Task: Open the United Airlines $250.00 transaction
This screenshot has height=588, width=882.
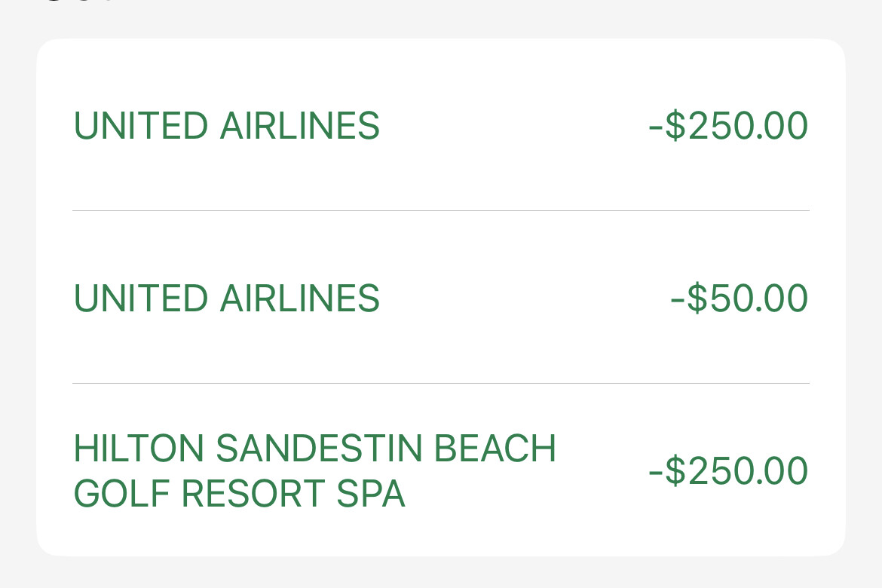Action: 226,127
